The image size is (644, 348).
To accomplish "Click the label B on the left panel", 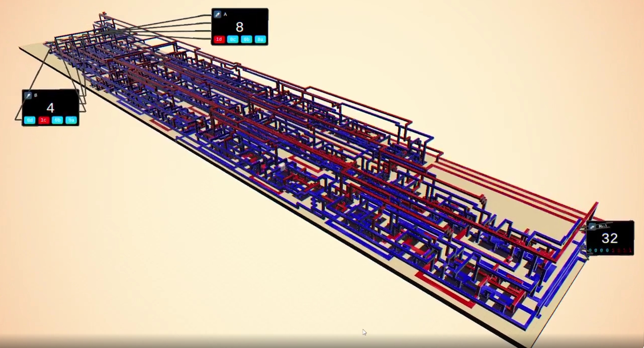I will (36, 96).
